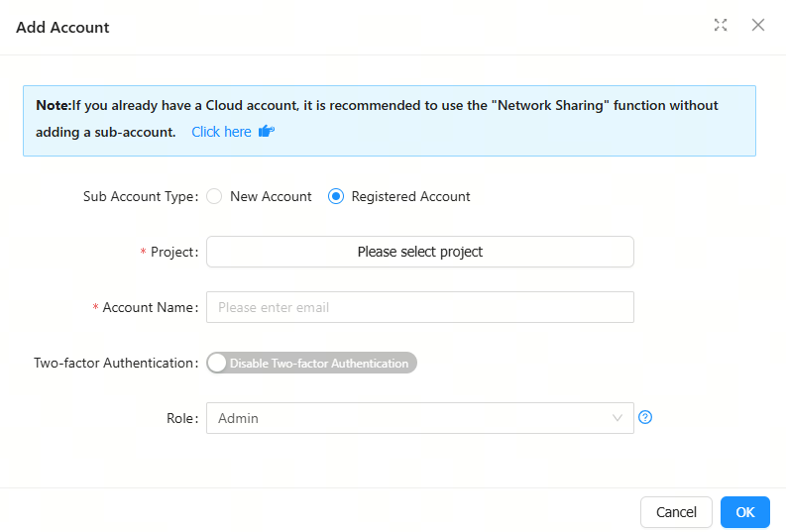Click the Sub Account Type label

click(139, 196)
